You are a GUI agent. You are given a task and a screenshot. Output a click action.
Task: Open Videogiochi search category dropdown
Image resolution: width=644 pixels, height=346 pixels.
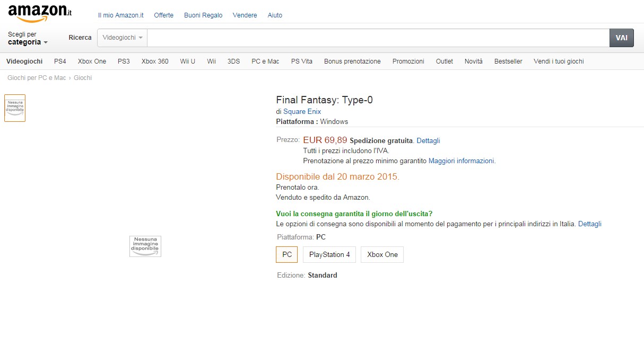(x=123, y=38)
